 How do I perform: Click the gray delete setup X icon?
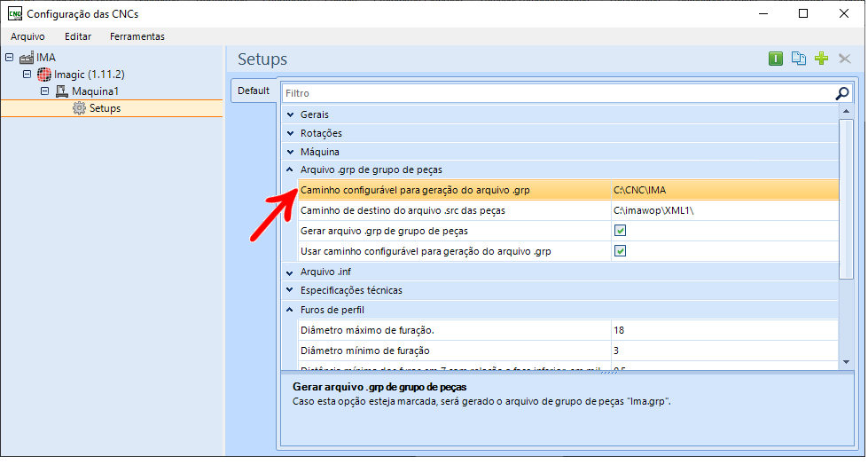(x=845, y=59)
